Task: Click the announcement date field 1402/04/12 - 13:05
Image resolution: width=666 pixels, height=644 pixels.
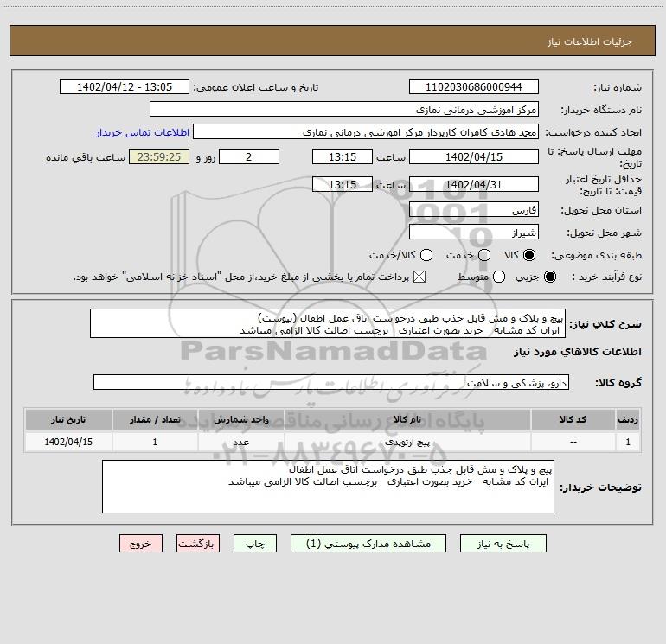Action: pyautogui.click(x=125, y=86)
